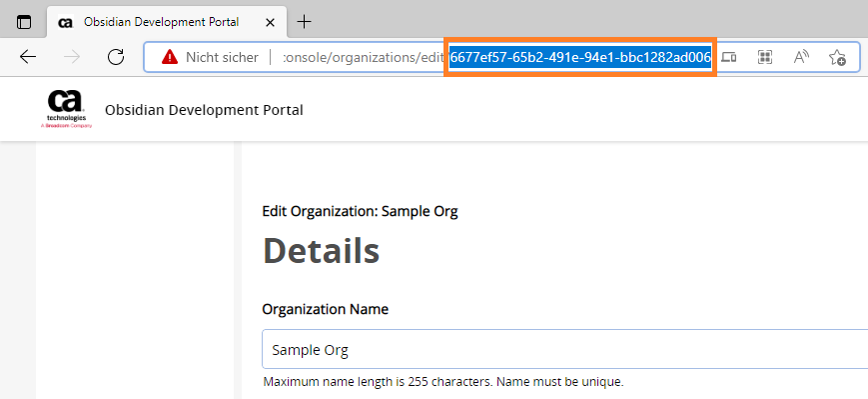Go back to the previous page

coord(28,57)
